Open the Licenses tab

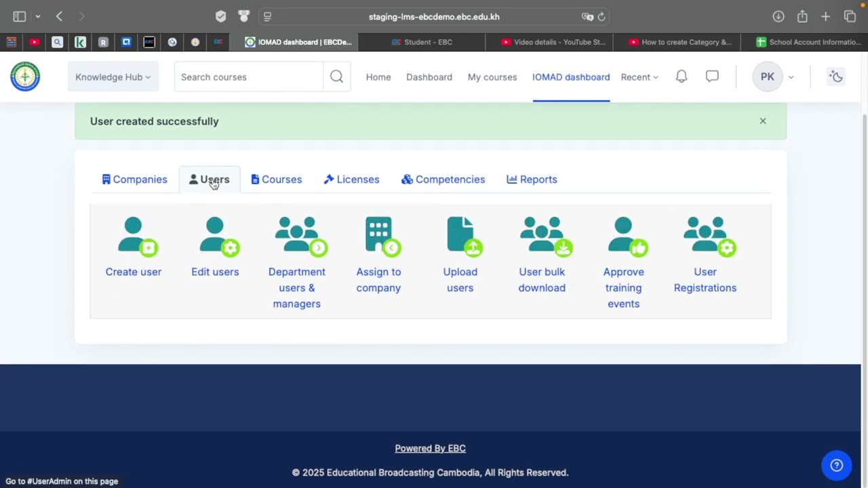pyautogui.click(x=351, y=179)
